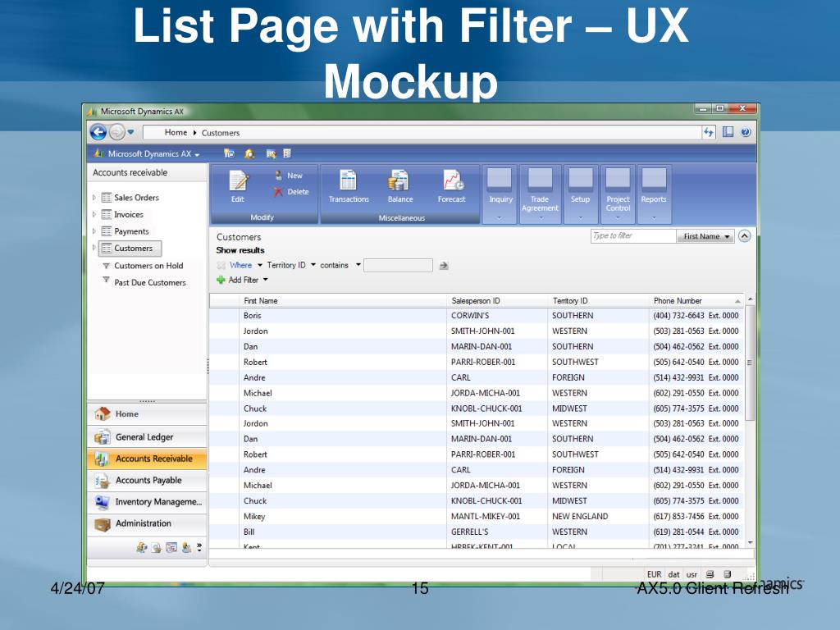Screen dimensions: 840x630
Task: Click the layout view icon beside refresh
Action: click(x=728, y=132)
